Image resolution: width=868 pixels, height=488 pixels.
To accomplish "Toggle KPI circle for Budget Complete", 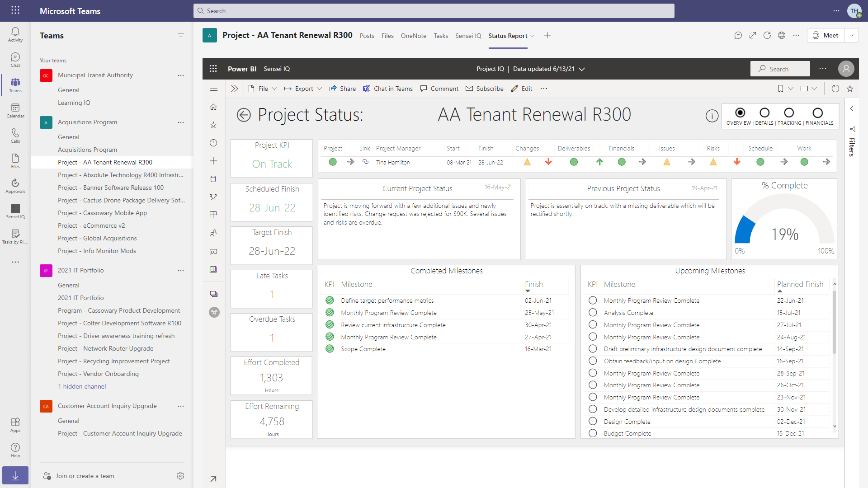I will (x=593, y=433).
